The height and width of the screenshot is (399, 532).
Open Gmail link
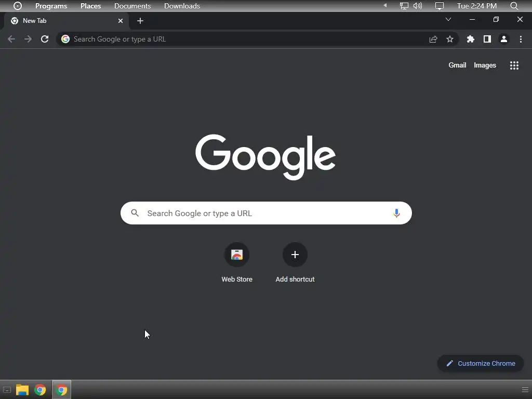[x=457, y=65]
